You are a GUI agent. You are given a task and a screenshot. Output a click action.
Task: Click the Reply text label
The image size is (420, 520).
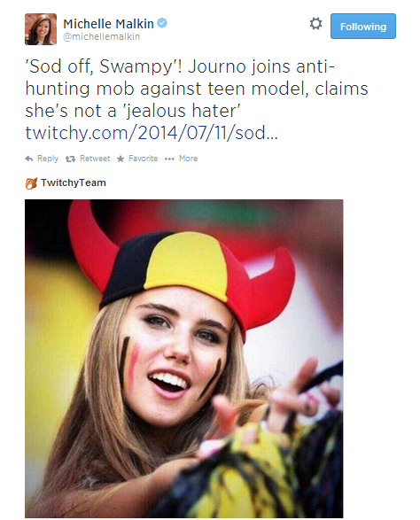[48, 159]
